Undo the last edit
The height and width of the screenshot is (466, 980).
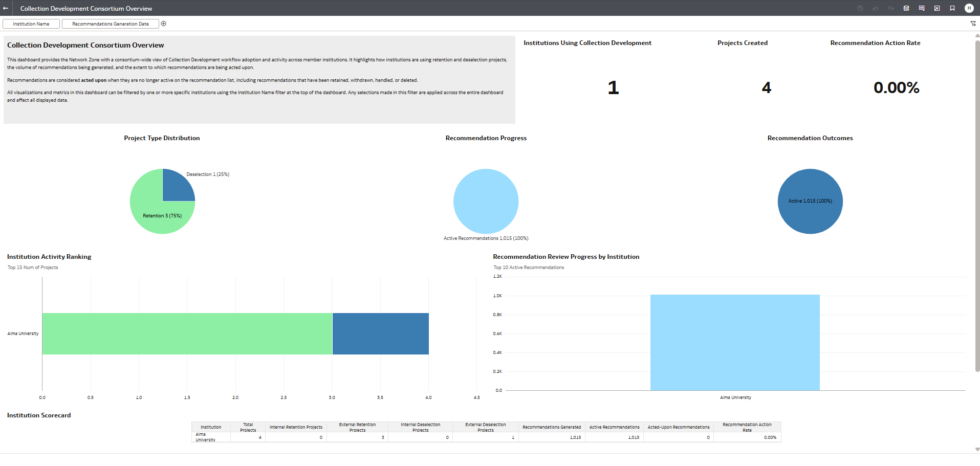[x=876, y=8]
